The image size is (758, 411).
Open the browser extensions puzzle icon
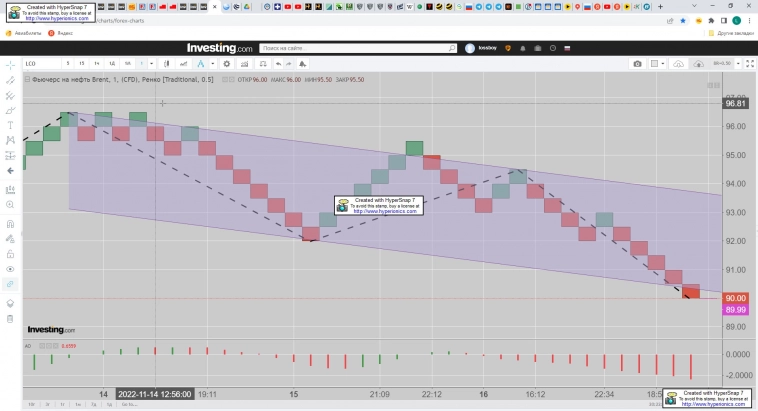pos(711,21)
